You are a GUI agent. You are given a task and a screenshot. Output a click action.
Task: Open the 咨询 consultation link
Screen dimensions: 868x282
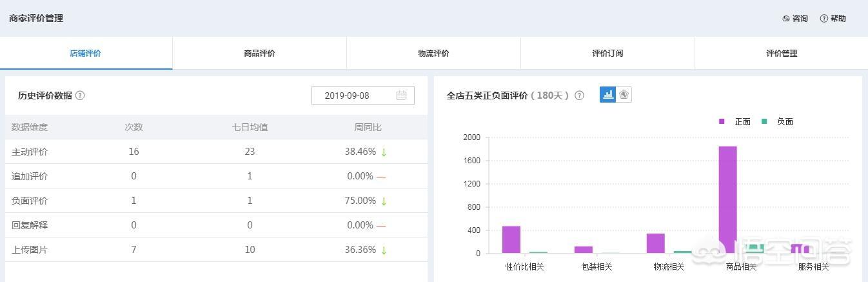[x=794, y=19]
